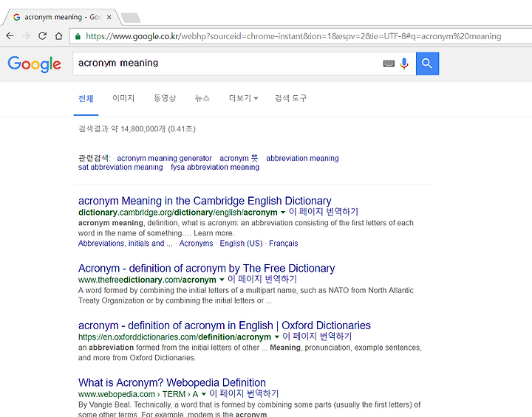Screen dimensions: 532x417
Task: Open the English (US) sitelink
Action: point(241,244)
